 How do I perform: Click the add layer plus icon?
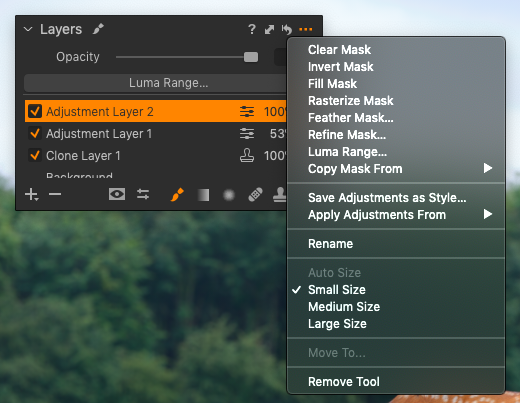[x=31, y=194]
